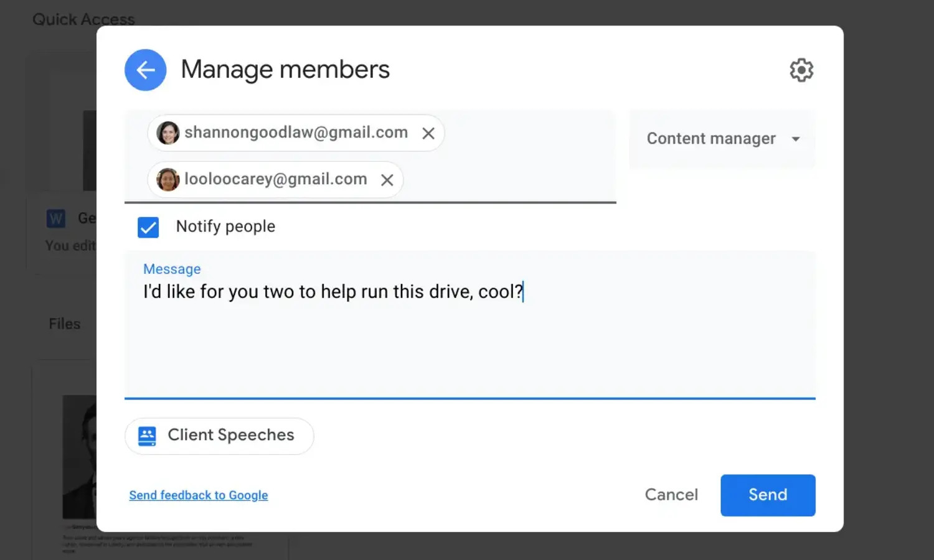Click the Files heading behind the dialog

[65, 324]
